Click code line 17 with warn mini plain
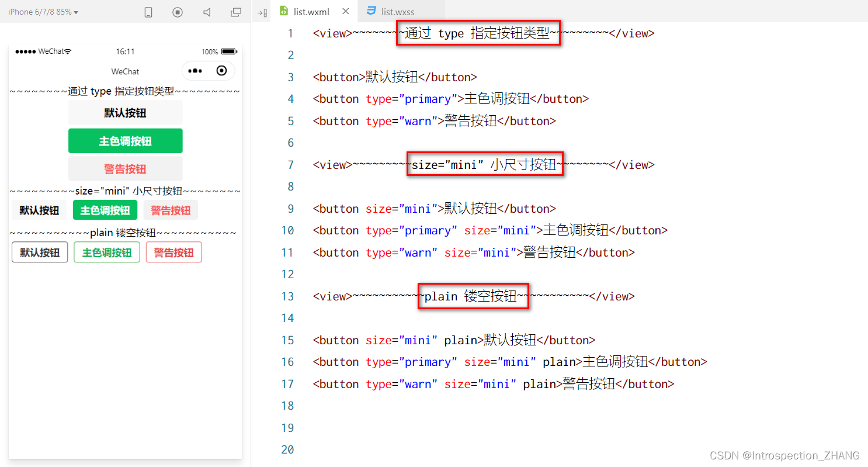The image size is (868, 467). pyautogui.click(x=494, y=384)
